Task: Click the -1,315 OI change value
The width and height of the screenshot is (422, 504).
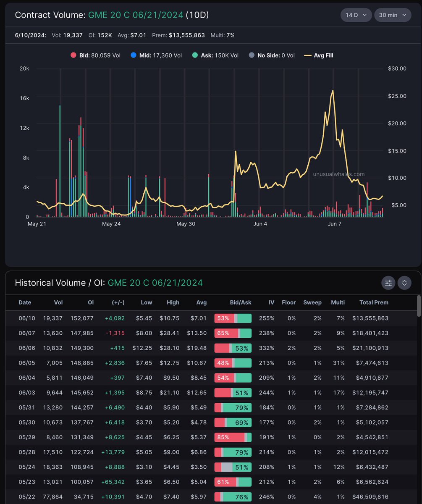Action: coord(115,333)
